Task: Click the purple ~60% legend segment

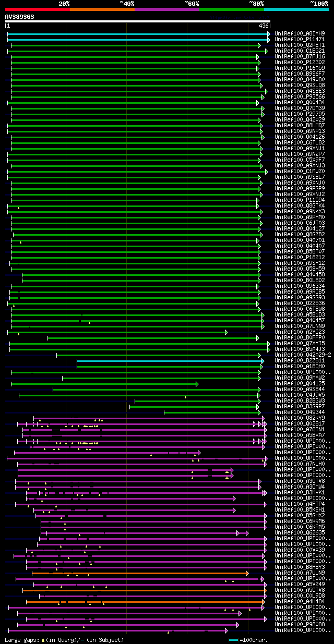Action: click(x=167, y=9)
